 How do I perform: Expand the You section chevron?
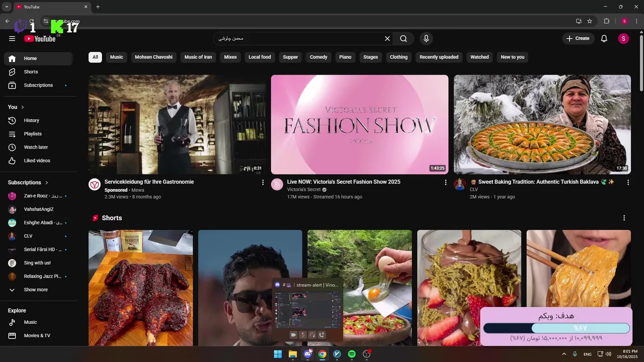[x=22, y=107]
